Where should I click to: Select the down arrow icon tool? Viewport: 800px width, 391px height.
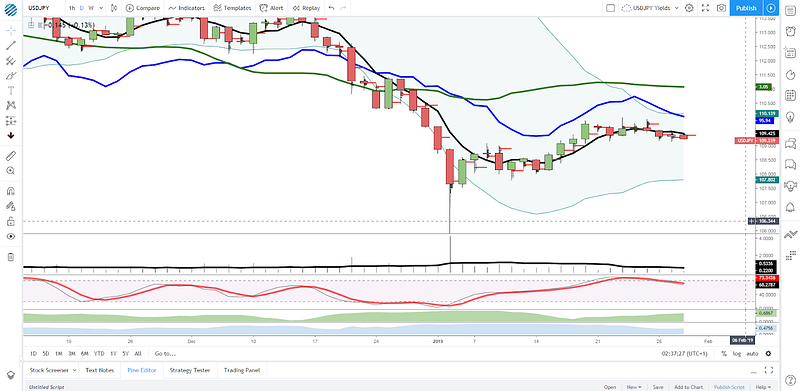[x=11, y=136]
